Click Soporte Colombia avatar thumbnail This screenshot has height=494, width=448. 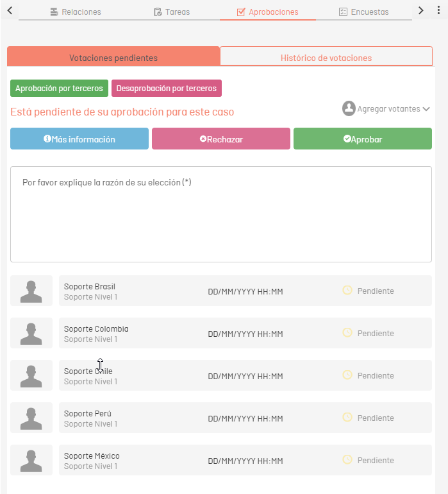tap(31, 333)
